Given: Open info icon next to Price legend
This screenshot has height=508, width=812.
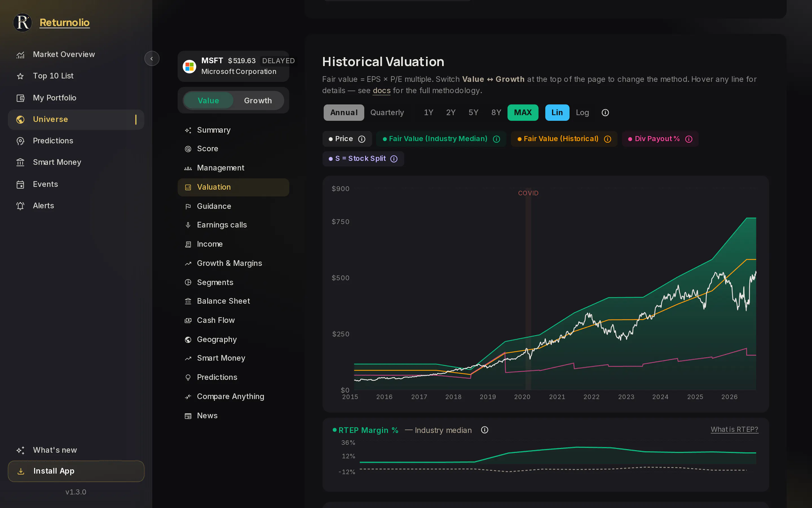Looking at the screenshot, I should point(361,139).
